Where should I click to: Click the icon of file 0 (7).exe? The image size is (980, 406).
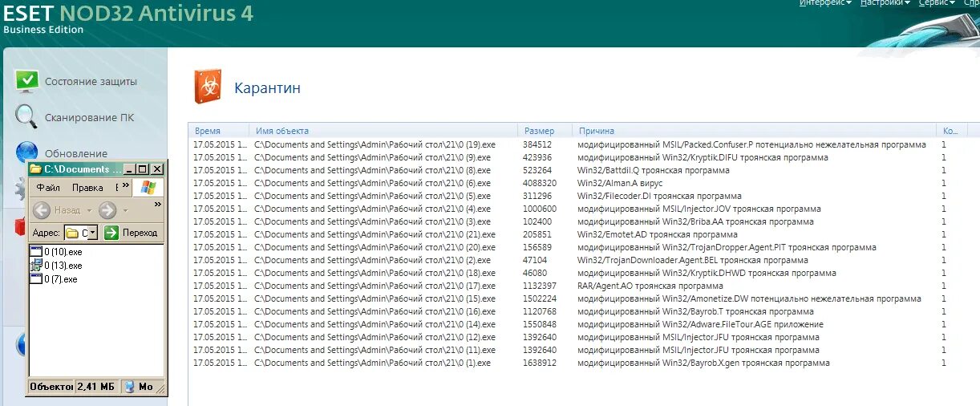36,279
